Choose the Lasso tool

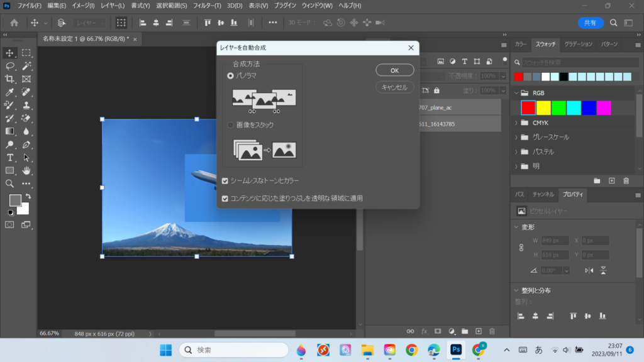pos(9,65)
